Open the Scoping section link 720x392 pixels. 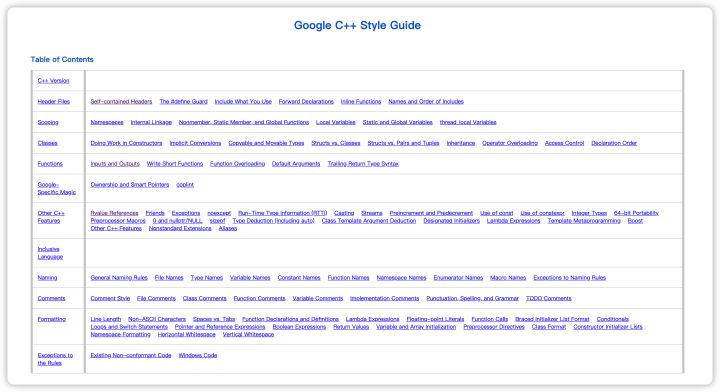[48, 122]
